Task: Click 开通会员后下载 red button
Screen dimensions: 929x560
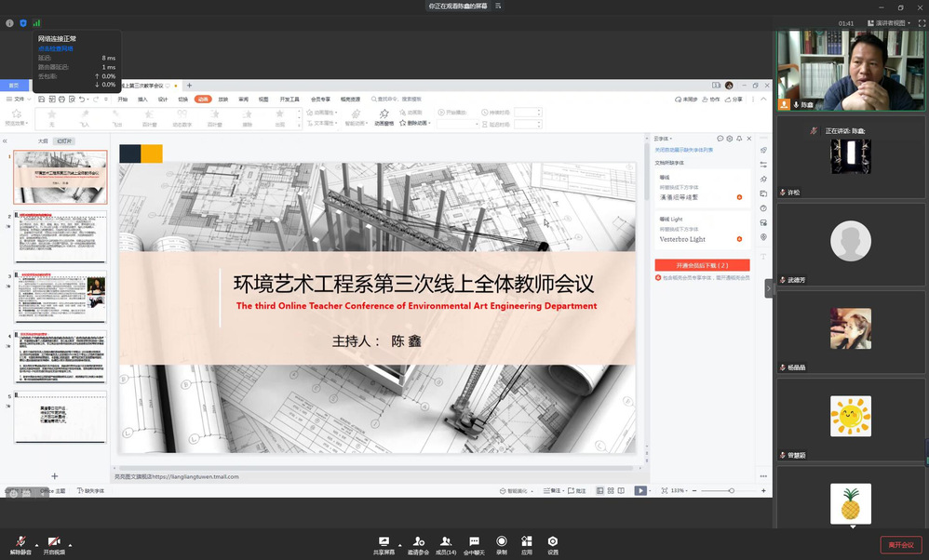Action: [702, 265]
